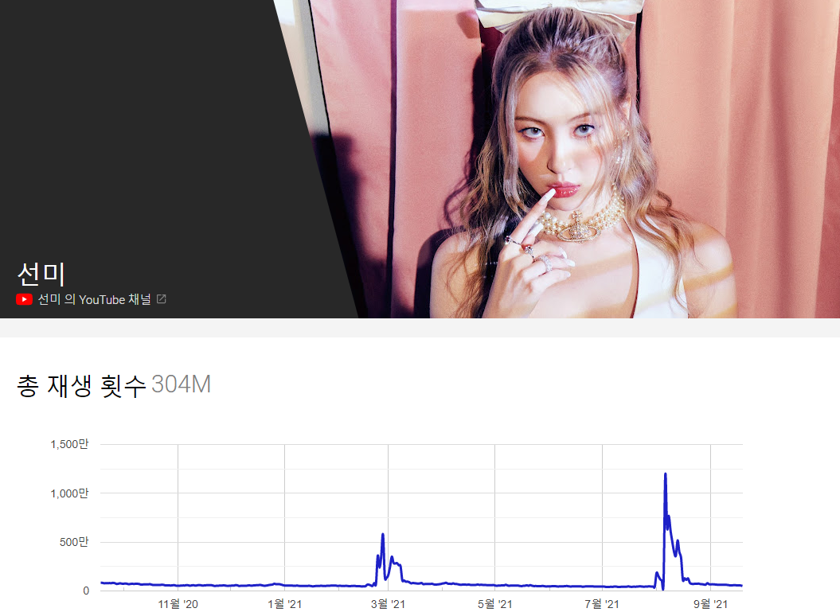Select the tallest chart peak in August '21
Viewport: 840px width, 616px height.
point(665,475)
